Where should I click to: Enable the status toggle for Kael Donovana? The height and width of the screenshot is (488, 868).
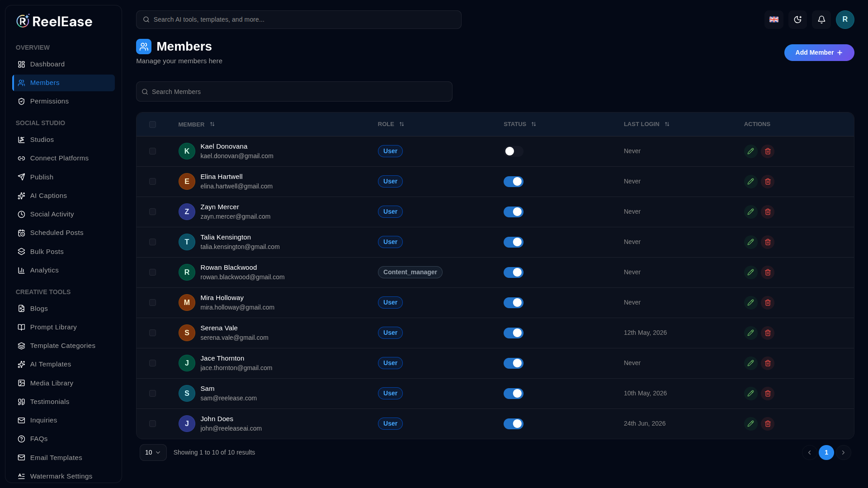tap(514, 151)
